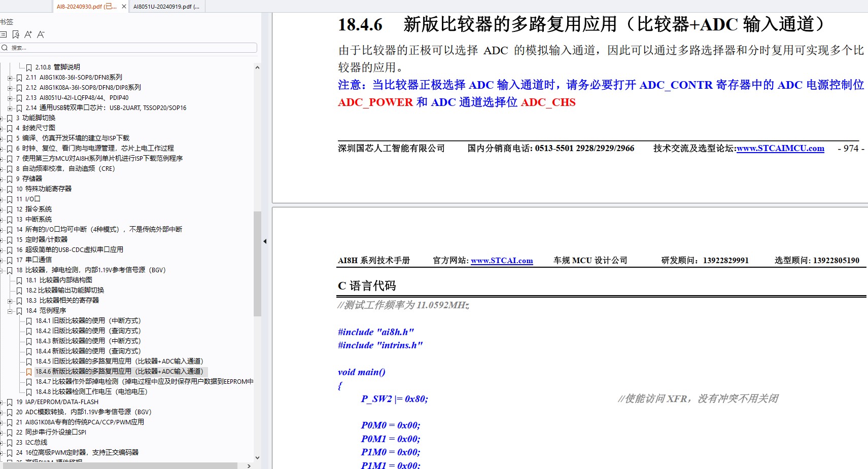This screenshot has width=868, height=469.
Task: Collapse the bookmark side panel with the arrow
Action: [x=265, y=241]
